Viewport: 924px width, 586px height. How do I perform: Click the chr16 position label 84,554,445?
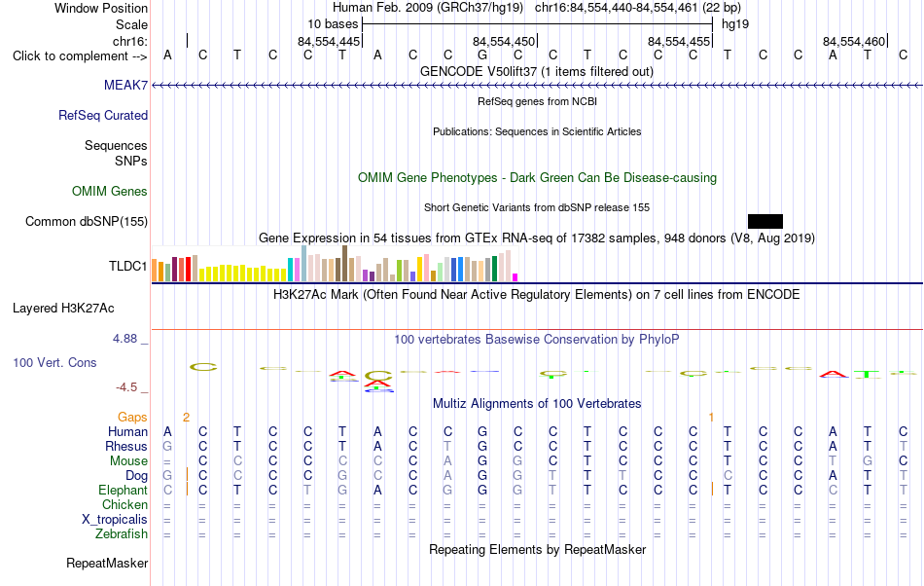coord(329,41)
